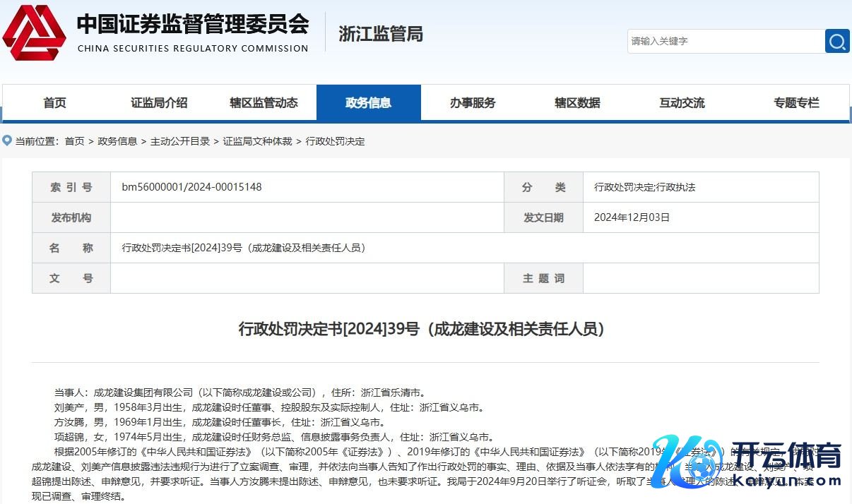Select the highlighted 政务信息 tab
The height and width of the screenshot is (504, 852).
368,103
